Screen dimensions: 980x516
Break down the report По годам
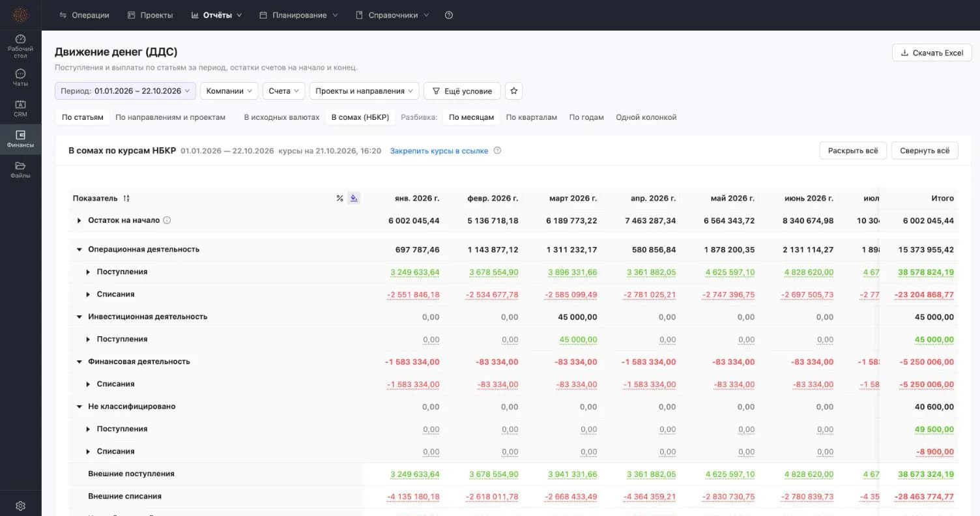pos(586,117)
